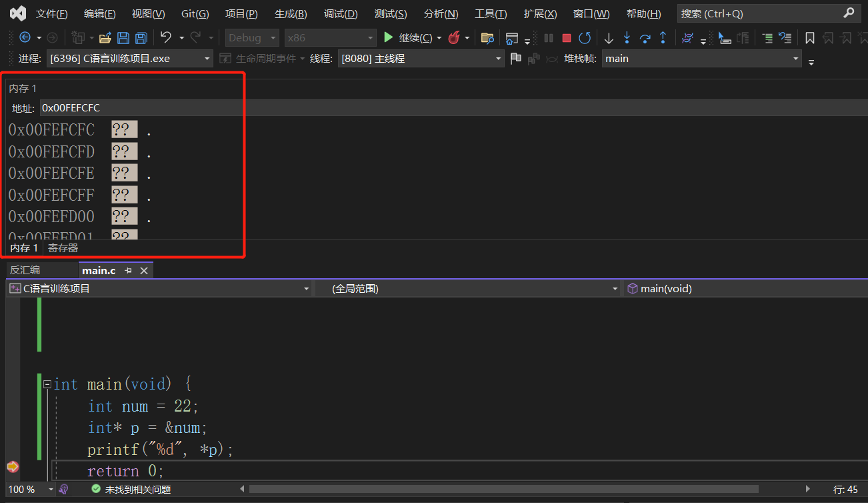Open the 工具(T) menu
The height and width of the screenshot is (503, 868).
click(491, 13)
